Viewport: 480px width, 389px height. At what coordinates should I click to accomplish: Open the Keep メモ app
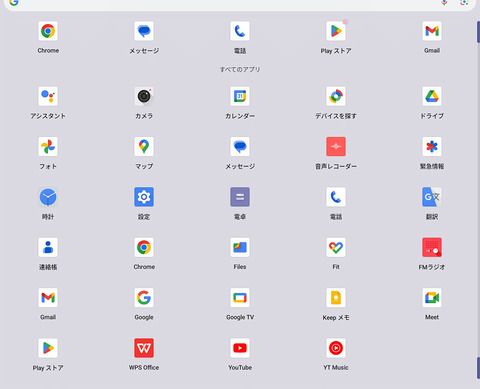(x=336, y=298)
